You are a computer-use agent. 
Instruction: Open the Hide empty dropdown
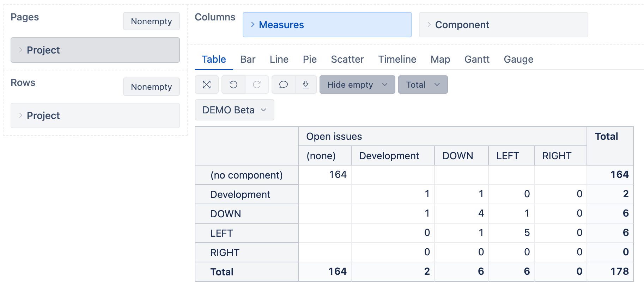[357, 85]
